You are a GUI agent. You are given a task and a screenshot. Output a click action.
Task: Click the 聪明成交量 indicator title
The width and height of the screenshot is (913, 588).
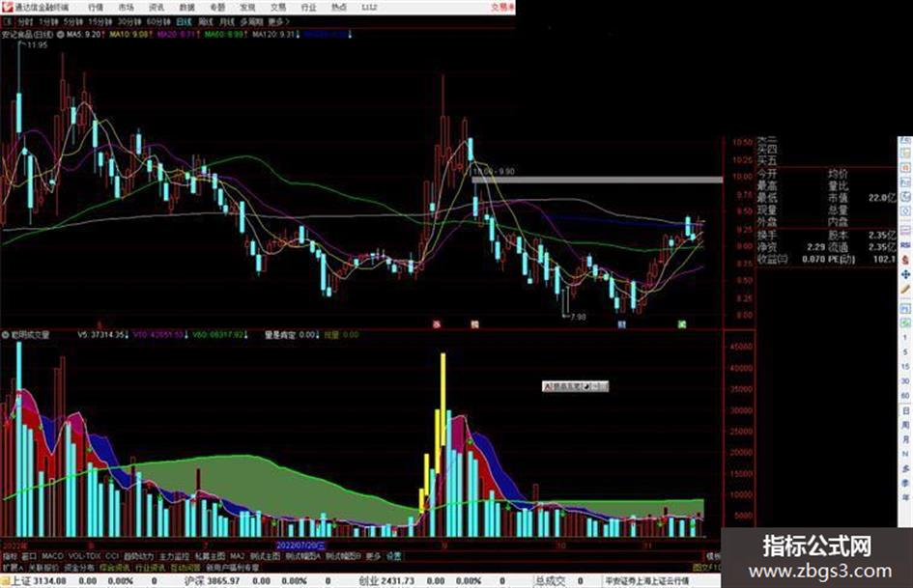click(30, 335)
